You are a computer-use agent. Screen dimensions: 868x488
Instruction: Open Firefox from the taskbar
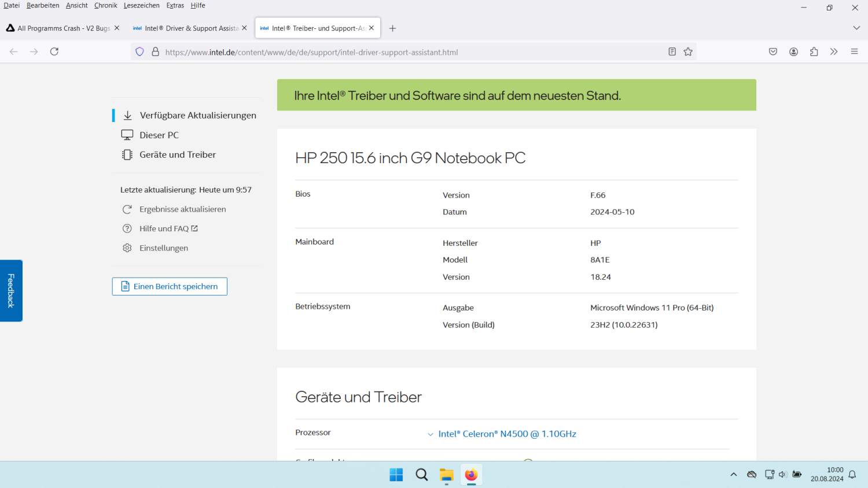(471, 475)
